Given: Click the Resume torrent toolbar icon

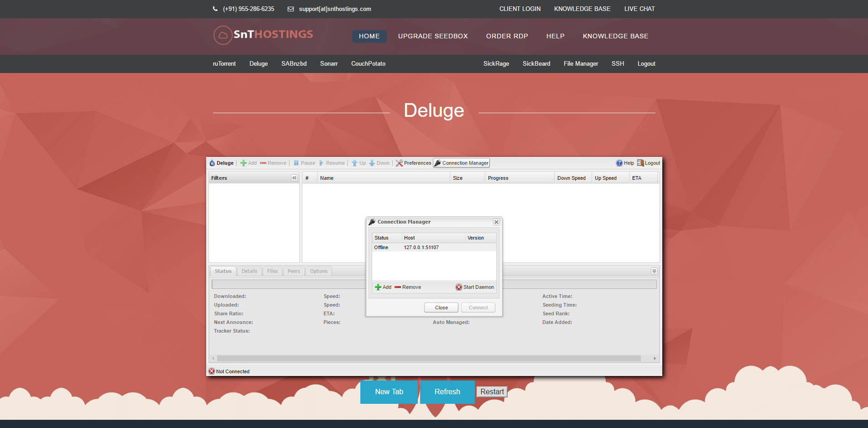Looking at the screenshot, I should 322,163.
